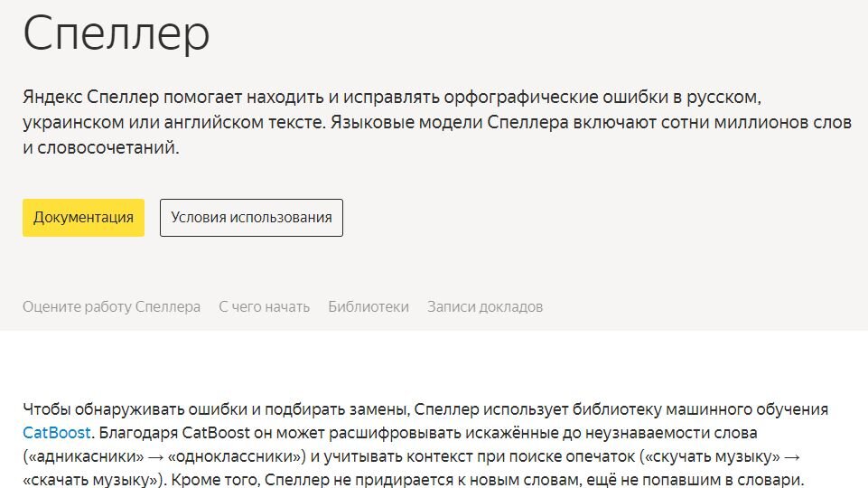Open the yellow Документация button
The image size is (868, 488).
[x=84, y=218]
